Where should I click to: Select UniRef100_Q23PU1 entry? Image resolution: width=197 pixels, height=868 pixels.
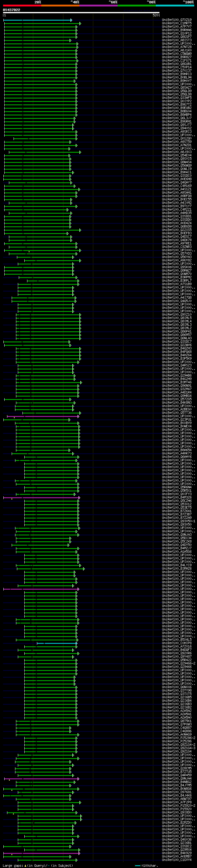(x=177, y=419)
